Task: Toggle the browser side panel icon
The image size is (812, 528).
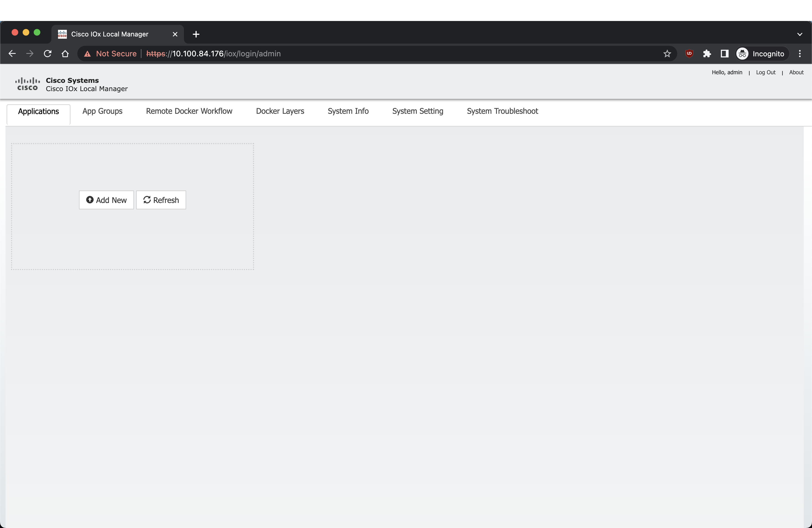Action: click(724, 54)
